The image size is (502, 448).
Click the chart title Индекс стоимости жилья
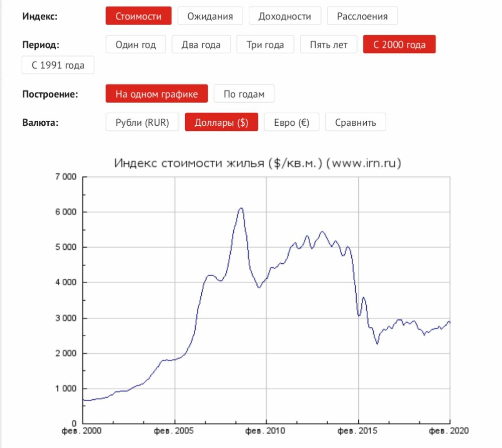click(258, 163)
